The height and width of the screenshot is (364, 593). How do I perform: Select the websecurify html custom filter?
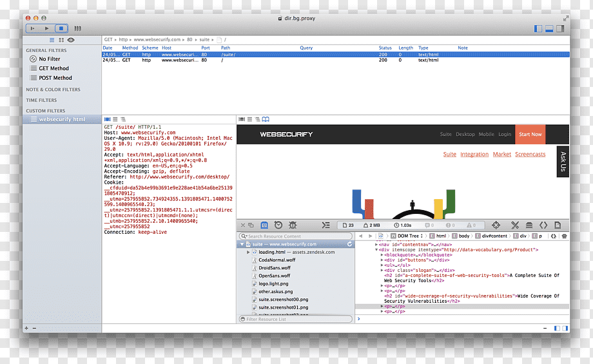coord(62,119)
